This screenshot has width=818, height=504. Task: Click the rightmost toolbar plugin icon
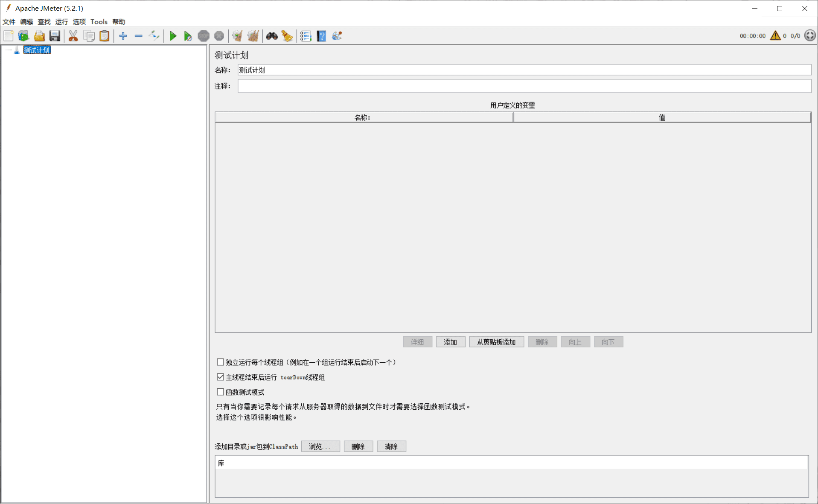coord(337,36)
